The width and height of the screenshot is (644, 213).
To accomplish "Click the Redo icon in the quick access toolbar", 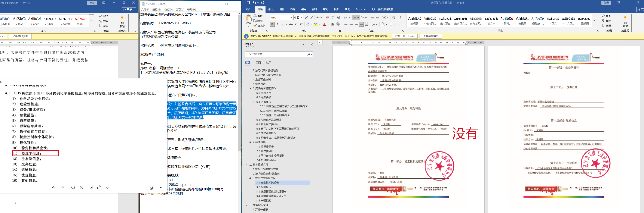I will coord(263,3).
